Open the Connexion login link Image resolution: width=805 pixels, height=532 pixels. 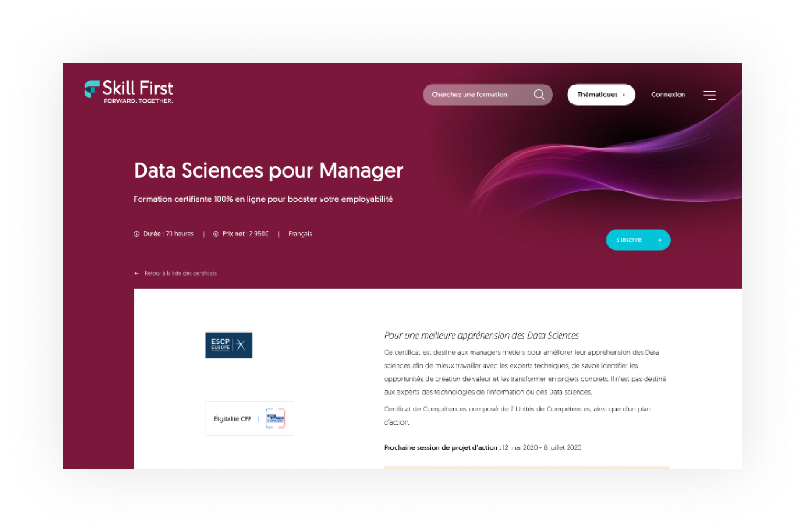tap(668, 95)
